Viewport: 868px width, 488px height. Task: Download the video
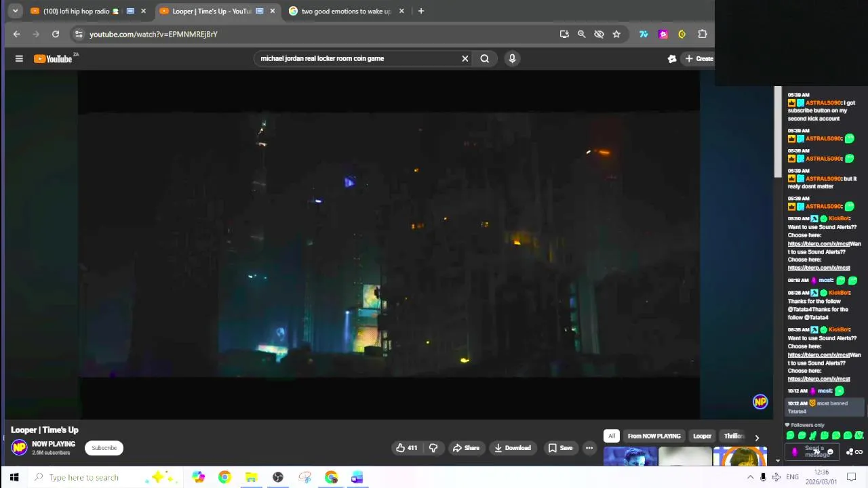coord(513,447)
